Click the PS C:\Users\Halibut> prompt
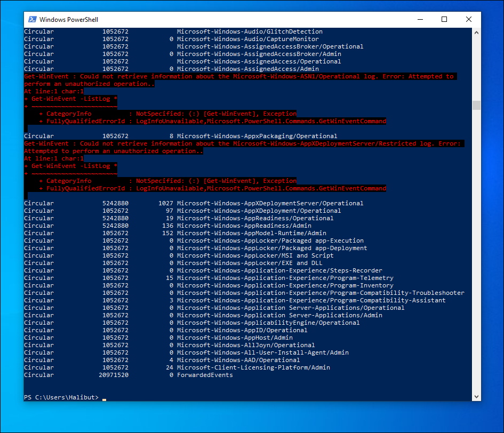Viewport: 504px width, 433px height. 61,397
